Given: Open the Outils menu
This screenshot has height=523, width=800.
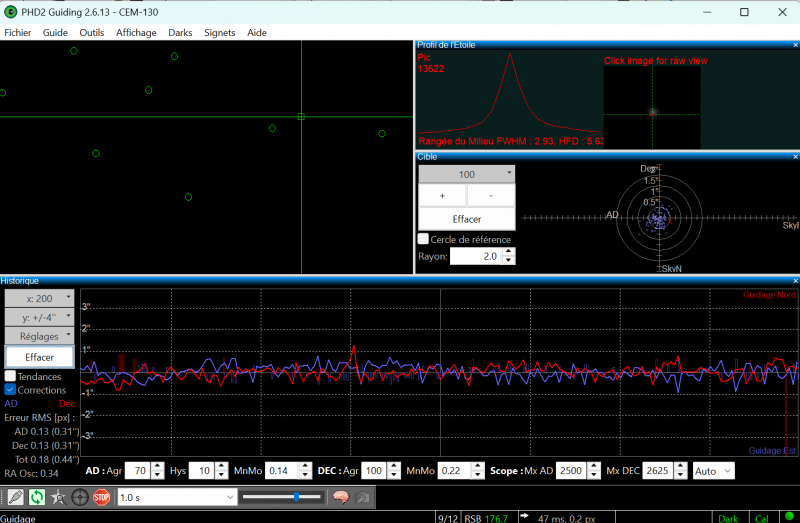Looking at the screenshot, I should pyautogui.click(x=92, y=33).
